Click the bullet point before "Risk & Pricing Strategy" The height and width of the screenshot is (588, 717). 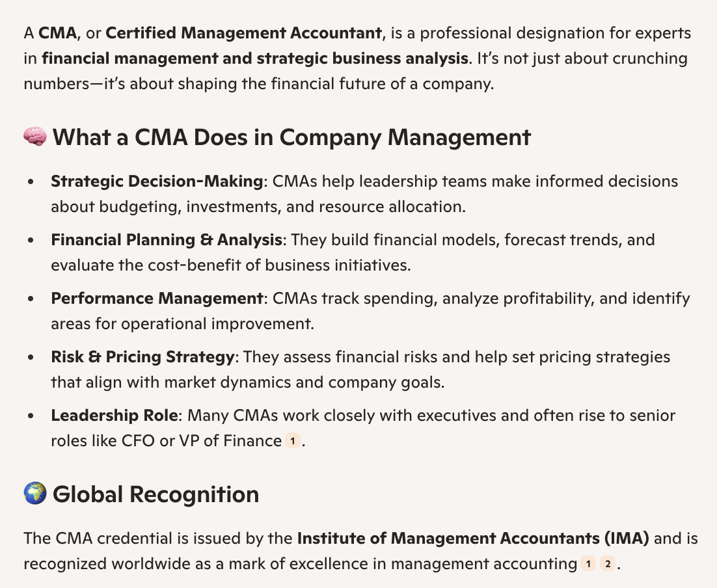click(x=31, y=357)
